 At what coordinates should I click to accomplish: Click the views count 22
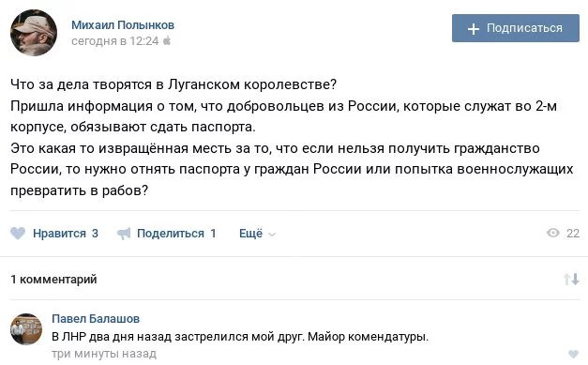(573, 234)
